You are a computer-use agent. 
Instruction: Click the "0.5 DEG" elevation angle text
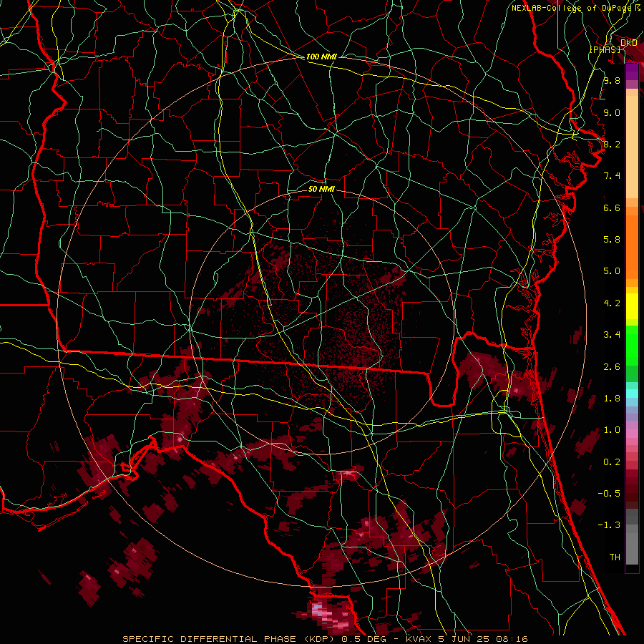point(364,639)
